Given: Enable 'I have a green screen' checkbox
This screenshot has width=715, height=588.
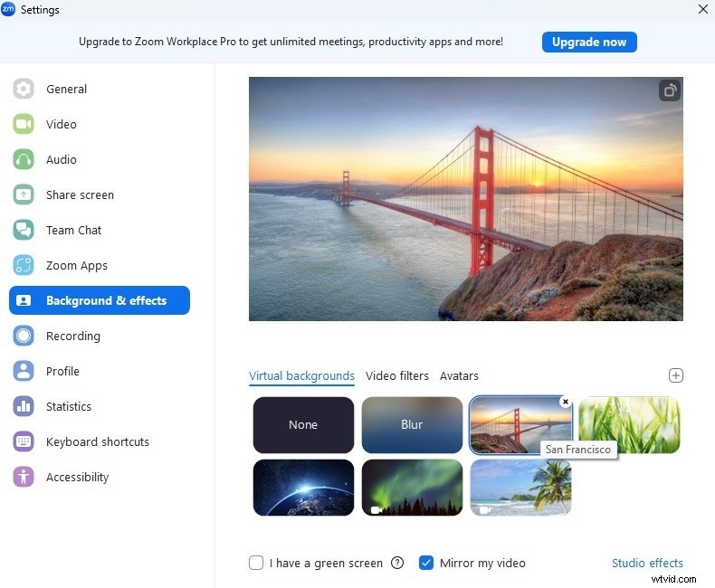Looking at the screenshot, I should click(256, 563).
